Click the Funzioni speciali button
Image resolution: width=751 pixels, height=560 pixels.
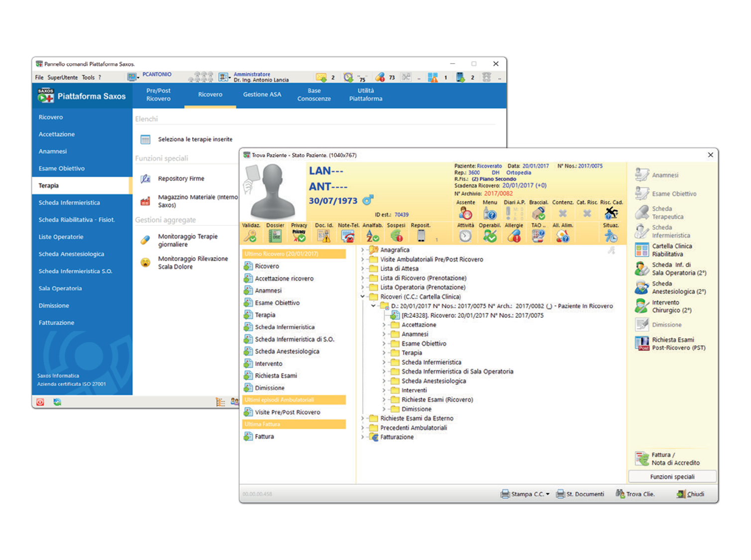[x=672, y=477]
